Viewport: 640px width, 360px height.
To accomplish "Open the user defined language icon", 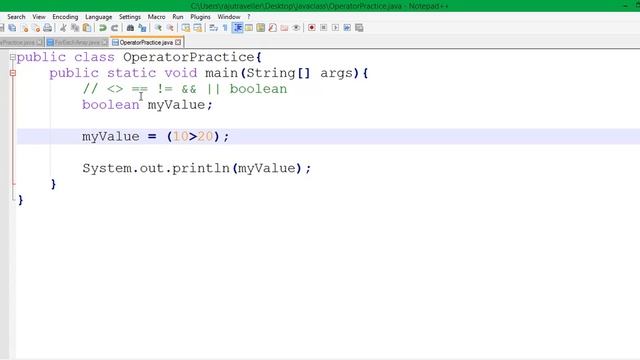I will (x=249, y=28).
